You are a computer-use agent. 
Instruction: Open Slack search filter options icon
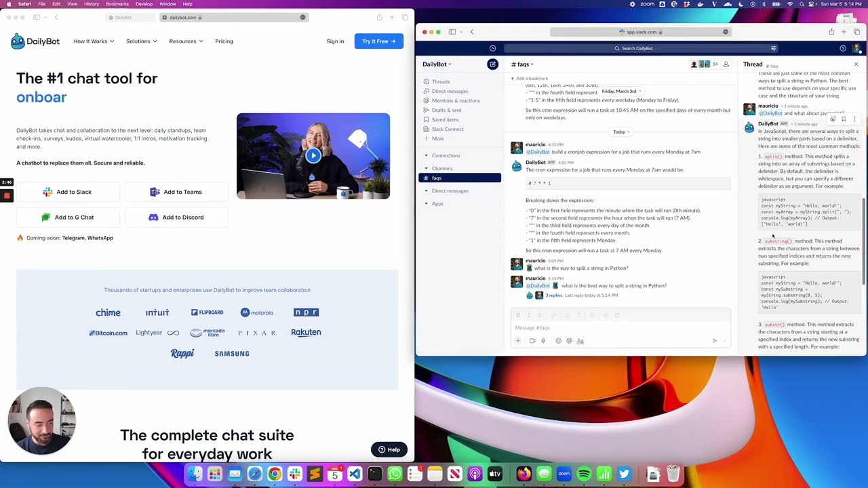point(773,48)
